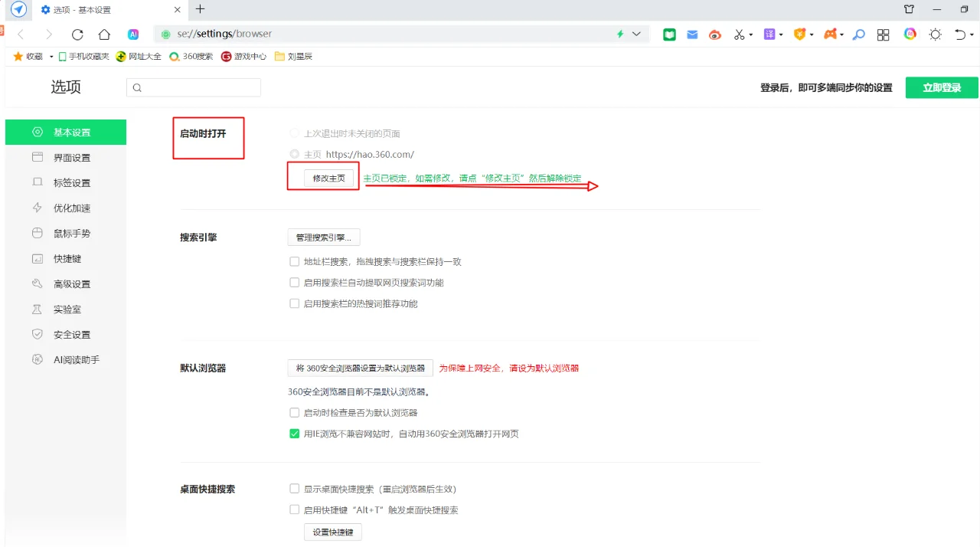Open 实验室 in the sidebar
The width and height of the screenshot is (980, 547).
click(66, 310)
